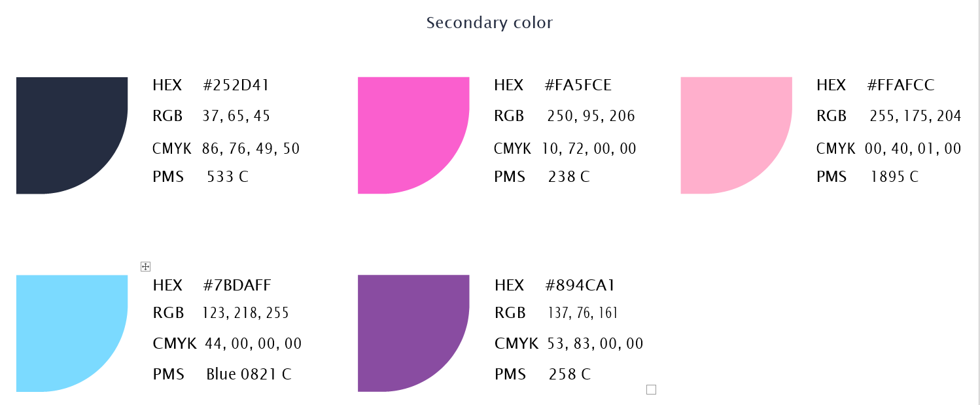Click the PMS value 533 C
Image resolution: width=980 pixels, height=405 pixels.
[228, 177]
